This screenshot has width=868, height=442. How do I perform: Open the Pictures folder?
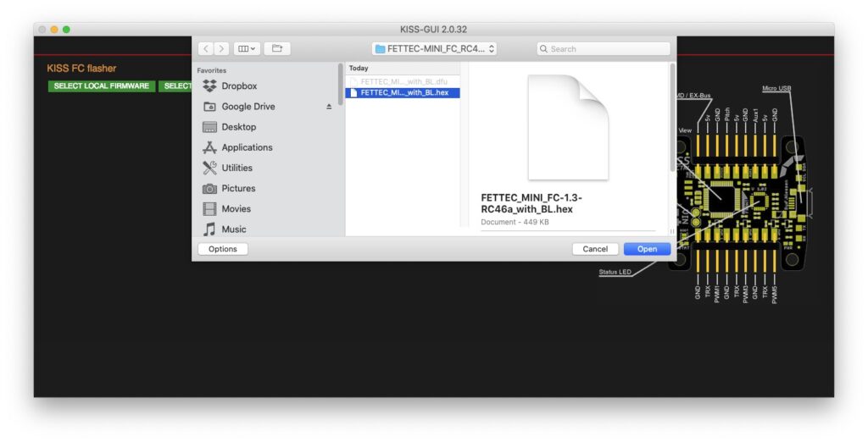[x=237, y=188]
